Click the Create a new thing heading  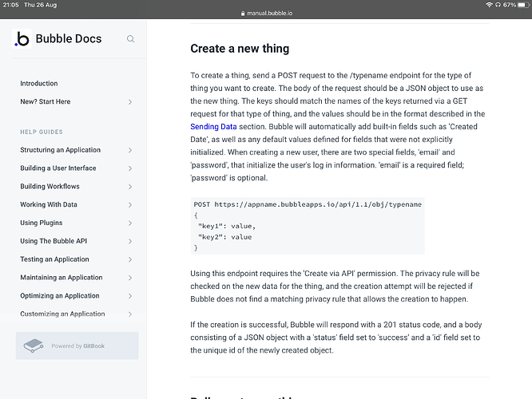(x=240, y=49)
